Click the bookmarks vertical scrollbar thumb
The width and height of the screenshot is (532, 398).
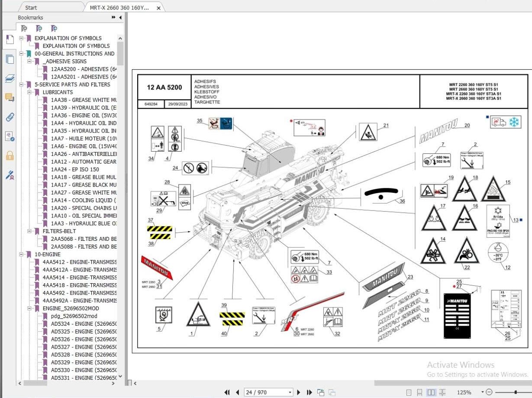[120, 54]
